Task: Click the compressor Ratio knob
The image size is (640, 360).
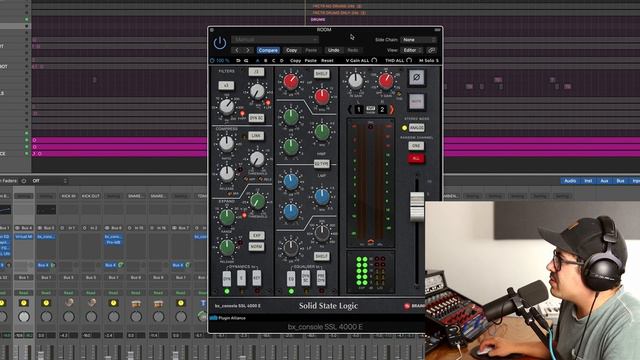Action: pos(226,143)
